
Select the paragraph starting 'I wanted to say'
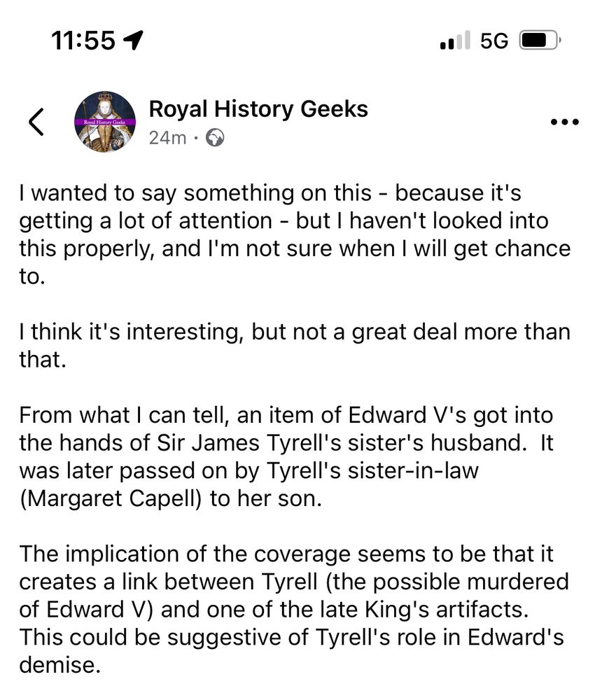295,234
